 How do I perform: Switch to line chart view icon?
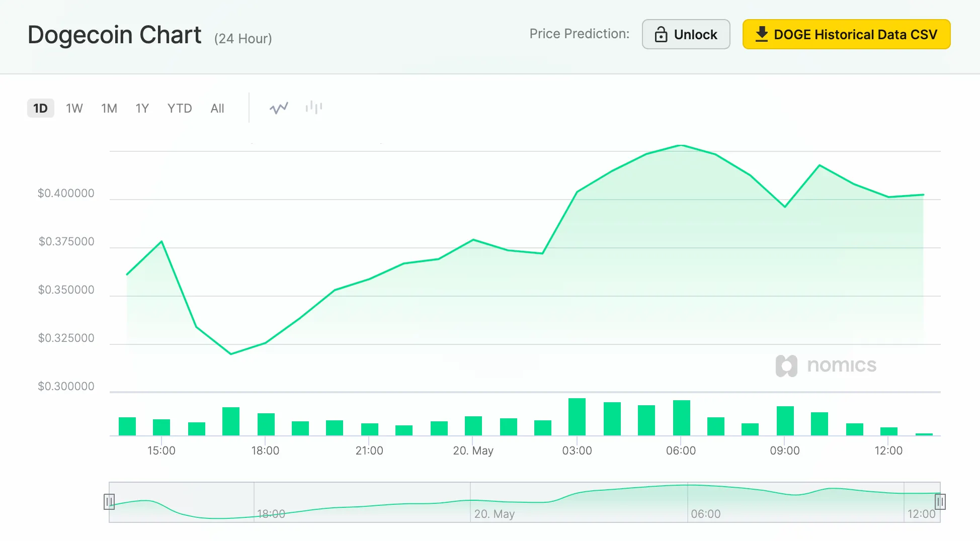pos(279,108)
